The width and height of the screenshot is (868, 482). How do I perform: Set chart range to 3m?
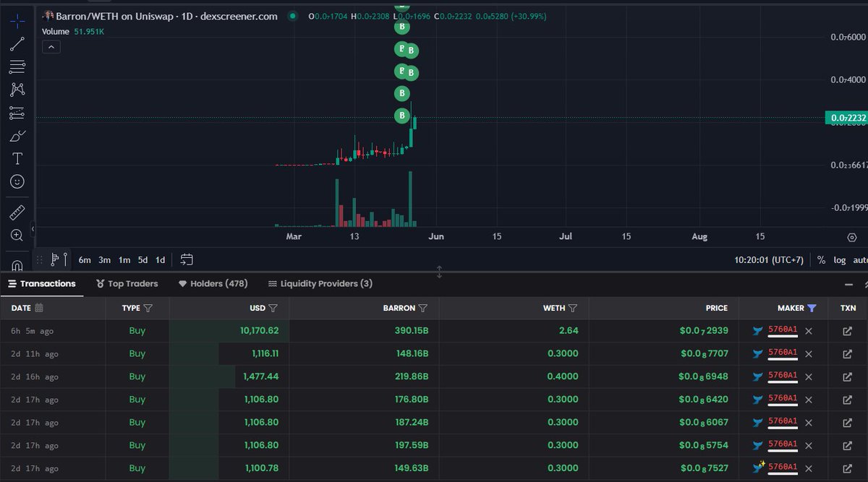(x=104, y=260)
